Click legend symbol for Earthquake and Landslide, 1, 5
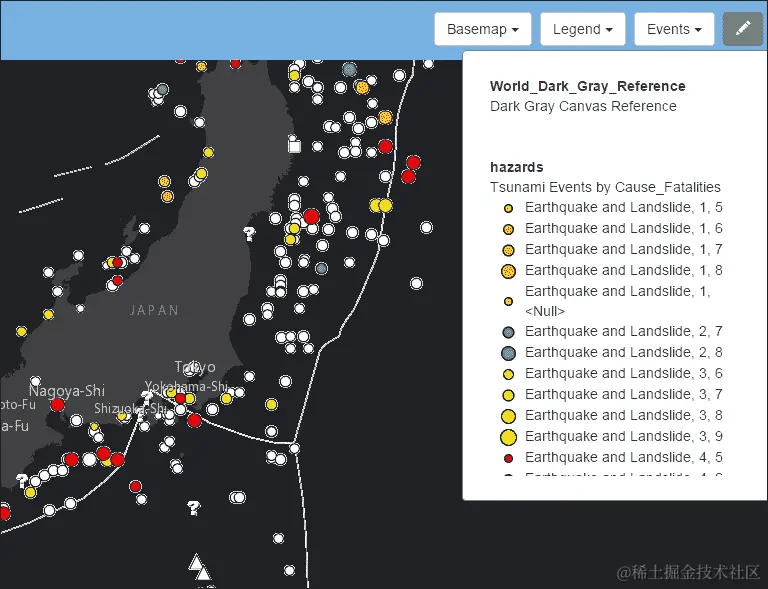This screenshot has height=589, width=768. pyautogui.click(x=508, y=209)
